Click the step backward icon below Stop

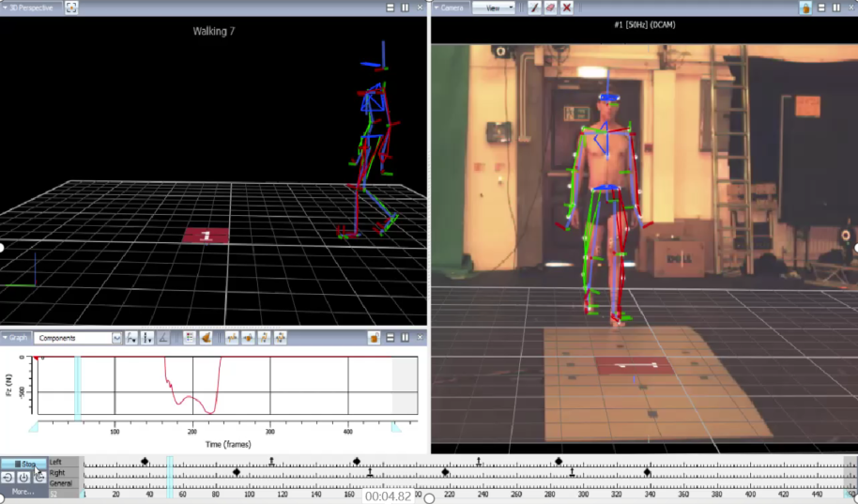(x=8, y=478)
